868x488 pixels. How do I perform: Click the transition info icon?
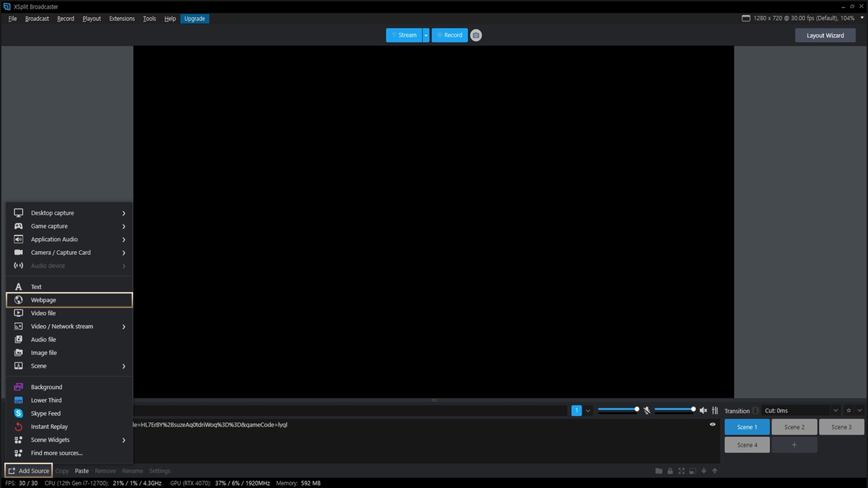[755, 411]
